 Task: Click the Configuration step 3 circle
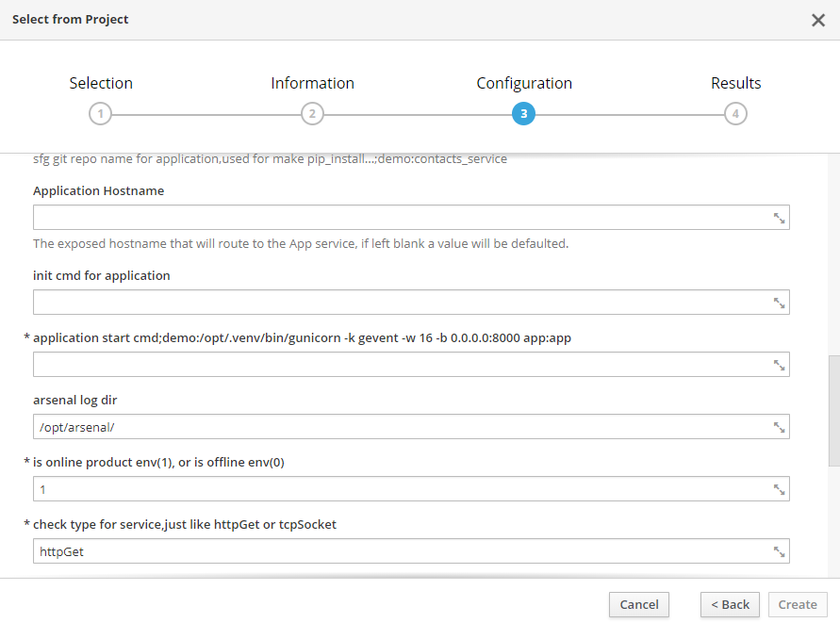pyautogui.click(x=523, y=114)
